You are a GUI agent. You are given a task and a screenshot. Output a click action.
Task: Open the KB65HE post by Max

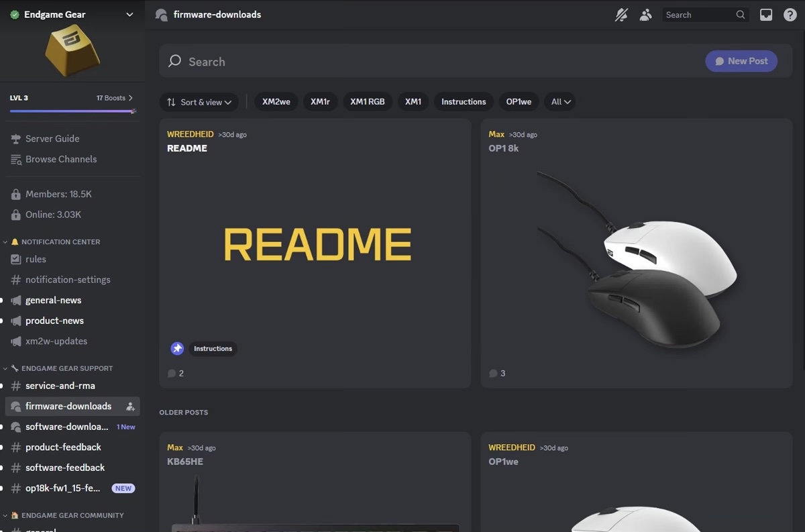pyautogui.click(x=315, y=482)
